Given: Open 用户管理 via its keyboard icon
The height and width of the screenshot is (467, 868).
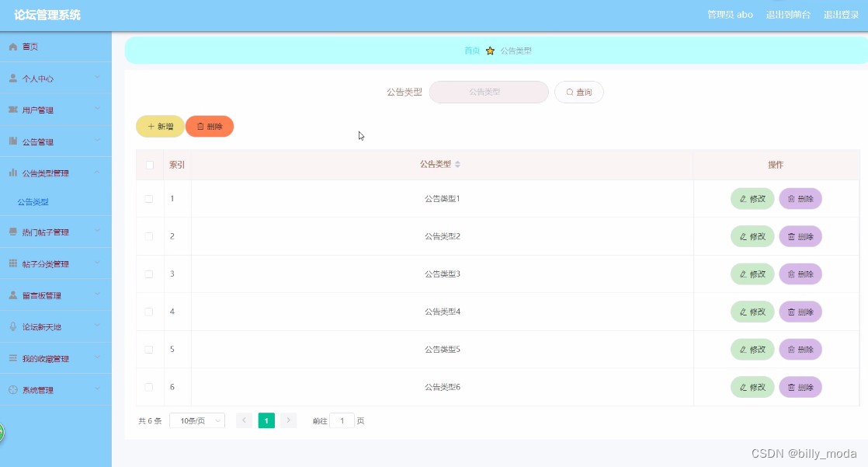Looking at the screenshot, I should coord(12,110).
